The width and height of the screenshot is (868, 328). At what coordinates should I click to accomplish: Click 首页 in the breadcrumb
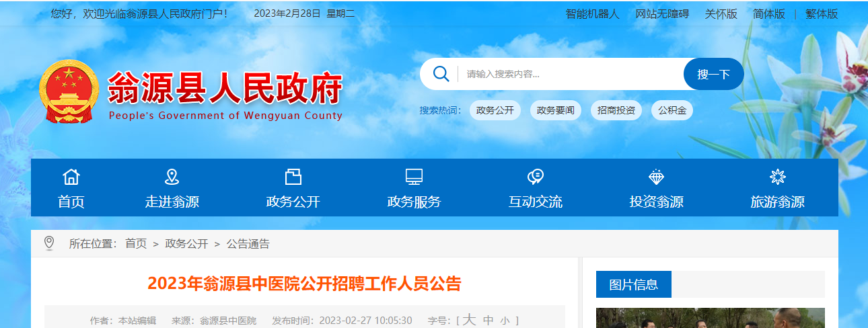pyautogui.click(x=136, y=244)
